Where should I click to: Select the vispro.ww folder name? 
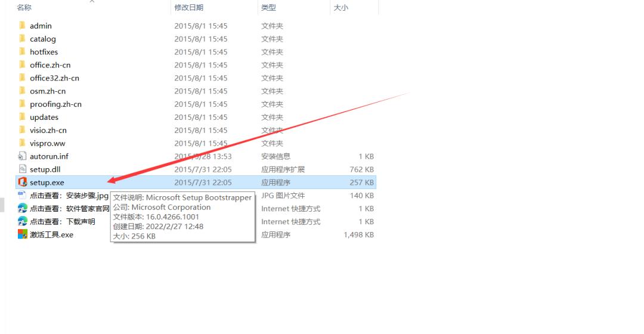[47, 143]
